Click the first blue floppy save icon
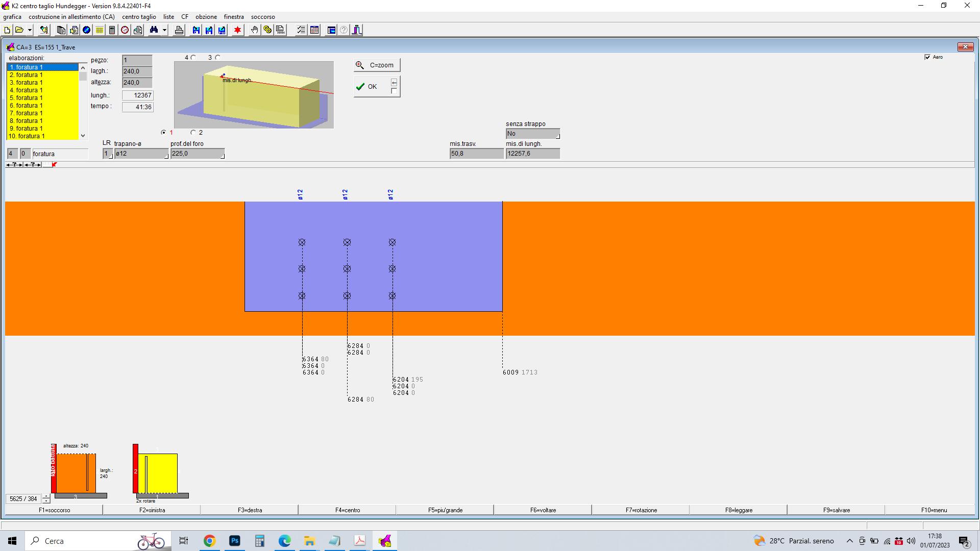980x551 pixels. pos(196,30)
